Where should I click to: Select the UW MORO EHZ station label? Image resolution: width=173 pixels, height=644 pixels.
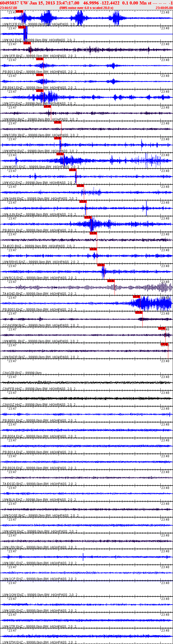coord(14,167)
